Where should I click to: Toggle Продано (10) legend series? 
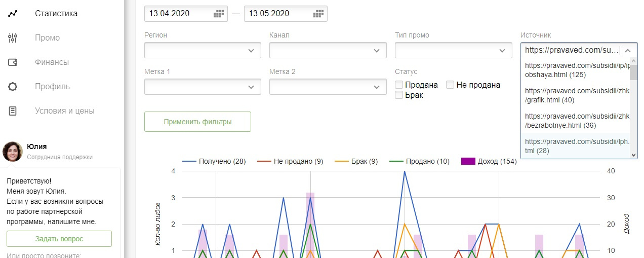[x=419, y=161]
